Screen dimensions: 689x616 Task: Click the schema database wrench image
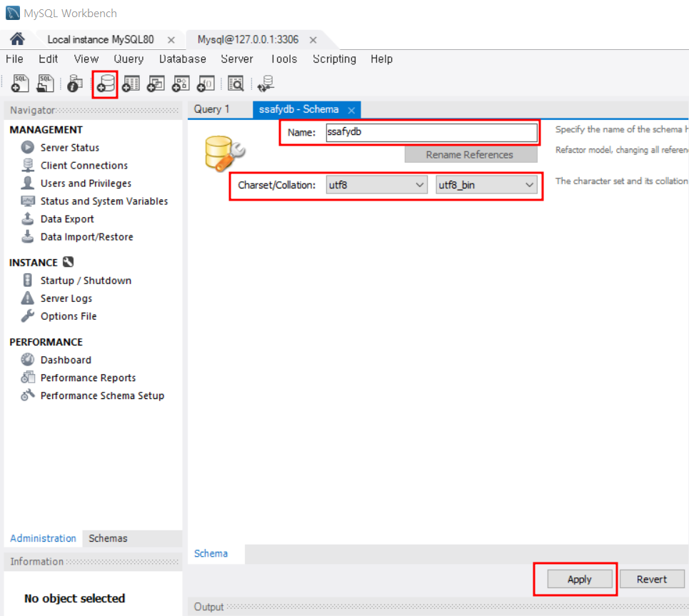pos(225,153)
